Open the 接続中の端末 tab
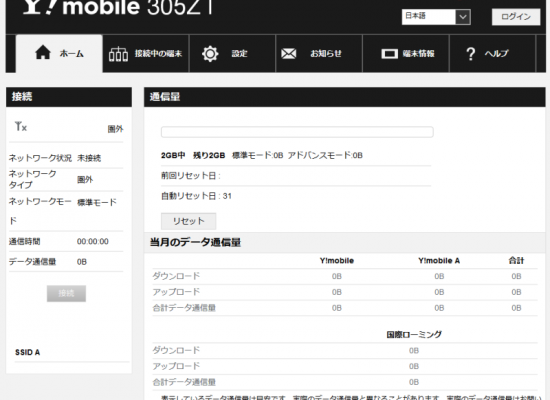The height and width of the screenshot is (400, 550). pyautogui.click(x=146, y=54)
